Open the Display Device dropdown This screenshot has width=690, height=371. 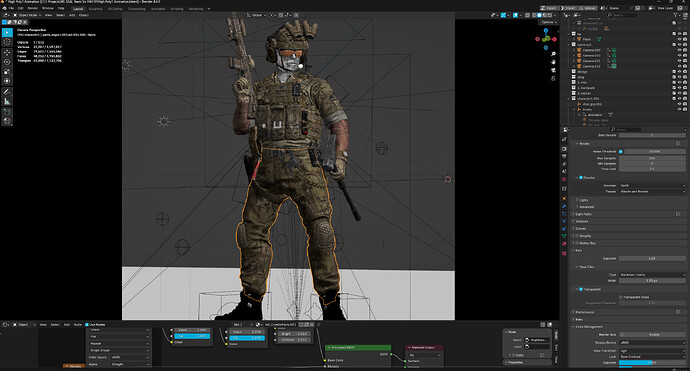pyautogui.click(x=652, y=342)
